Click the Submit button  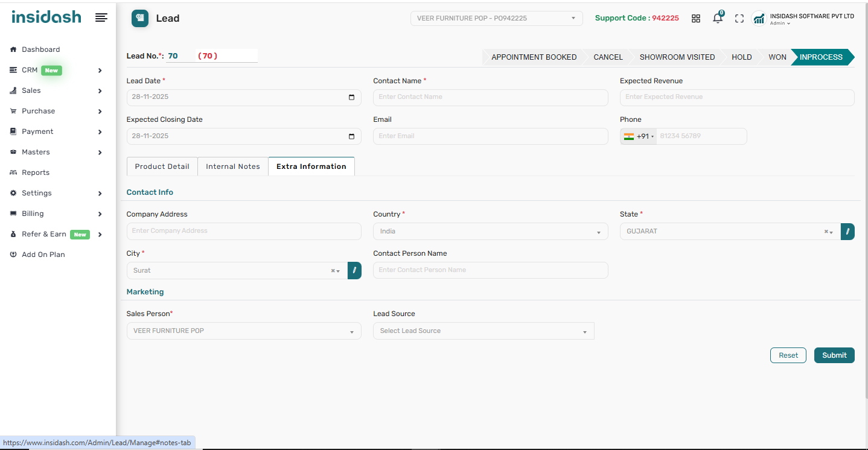click(x=834, y=355)
